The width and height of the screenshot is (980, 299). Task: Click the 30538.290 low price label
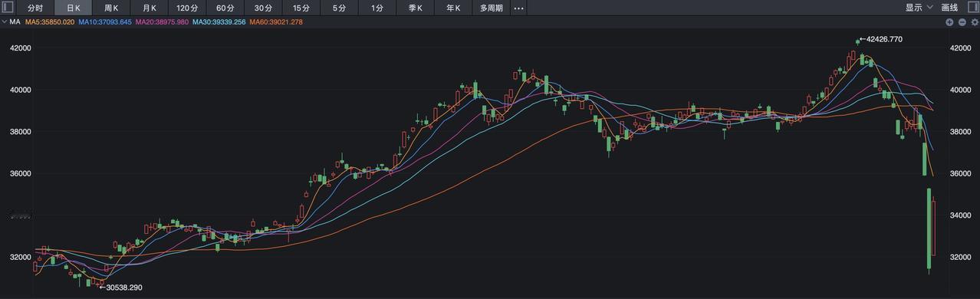124,287
